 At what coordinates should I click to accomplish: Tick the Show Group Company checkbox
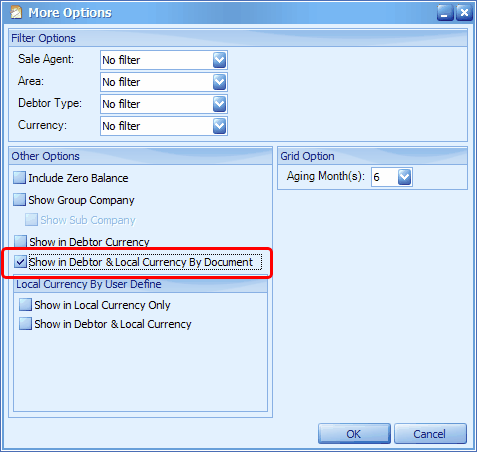click(19, 200)
